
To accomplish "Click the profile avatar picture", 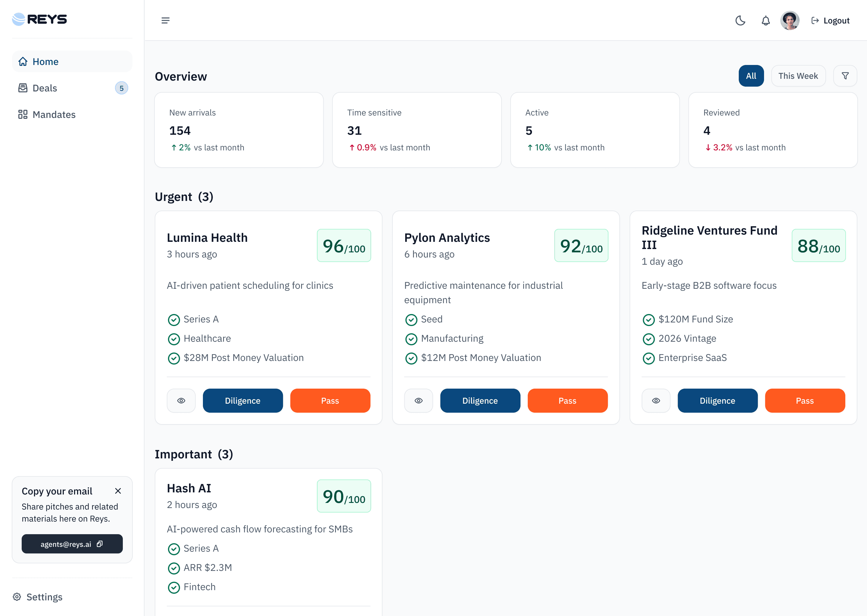I will [x=790, y=20].
